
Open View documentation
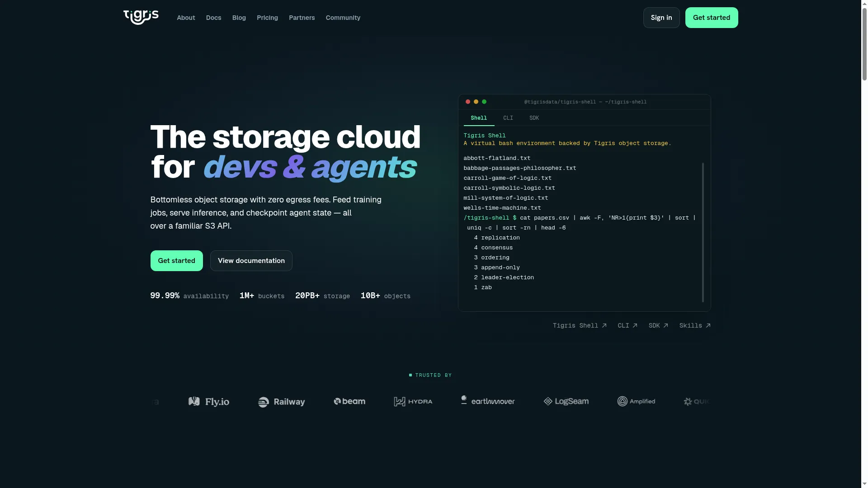(251, 261)
